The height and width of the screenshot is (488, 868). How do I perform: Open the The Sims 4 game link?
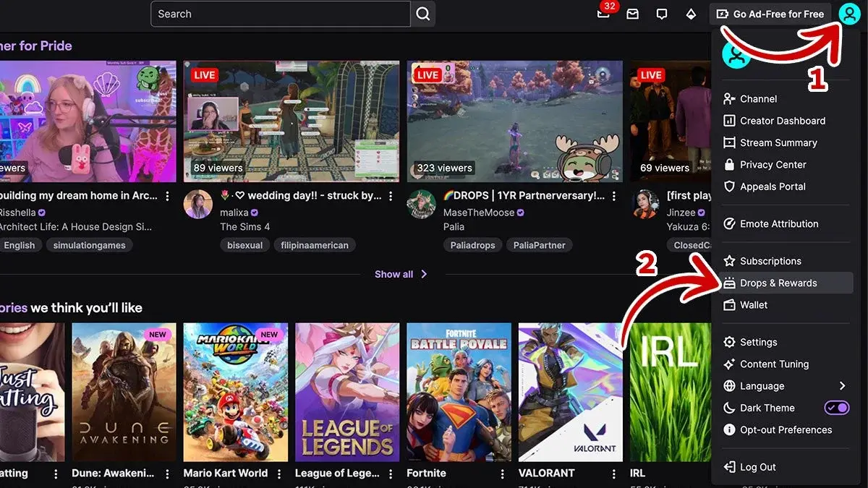point(245,226)
